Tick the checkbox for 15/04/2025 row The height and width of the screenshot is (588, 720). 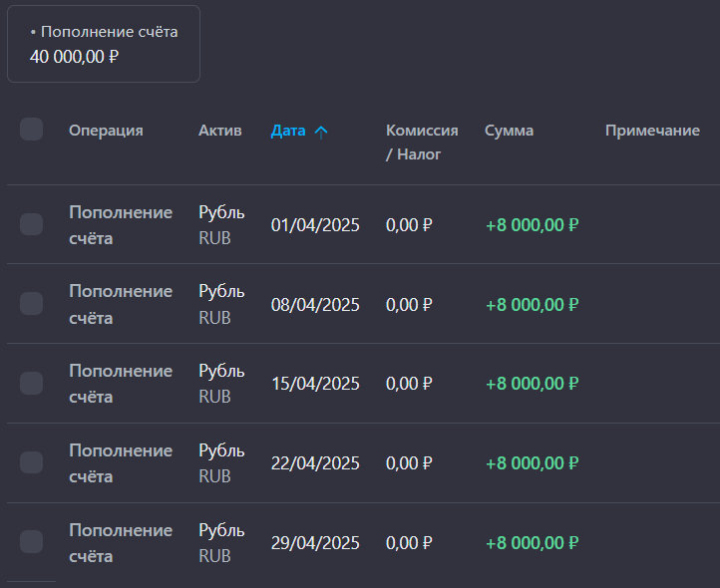click(31, 383)
